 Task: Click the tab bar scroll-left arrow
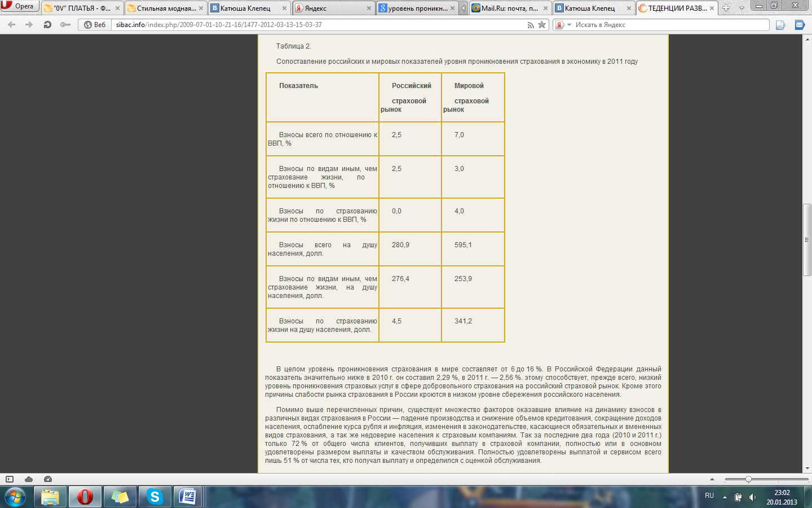click(464, 8)
